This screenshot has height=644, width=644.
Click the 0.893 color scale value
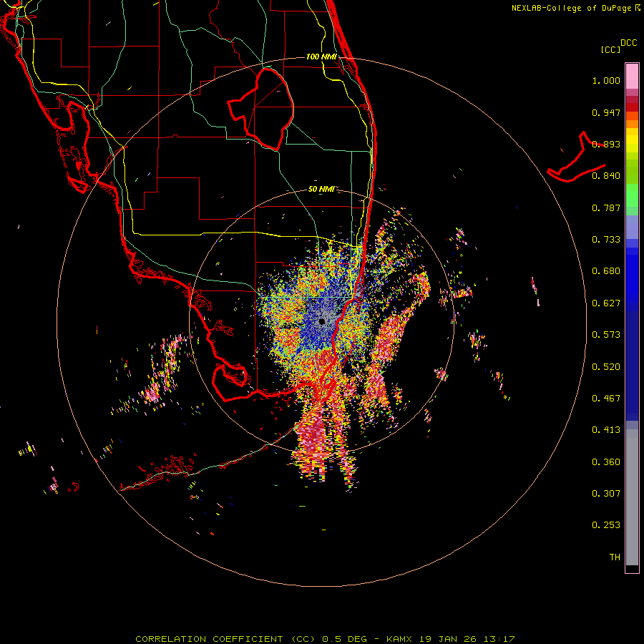click(606, 144)
